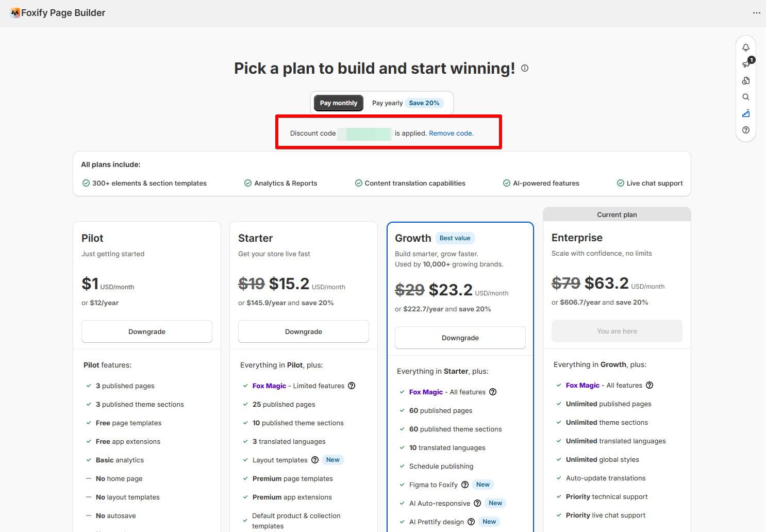Click help icon next to Layout templates
The image size is (766, 532).
pos(315,460)
